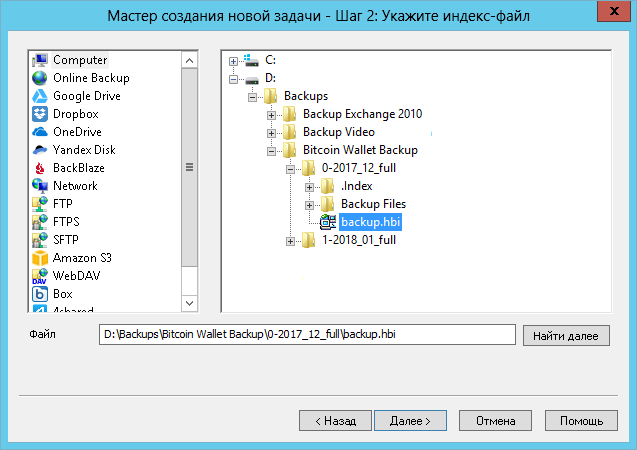Screen dimensions: 637x450
Task: Expand the Backup Video node
Action: [x=271, y=133]
